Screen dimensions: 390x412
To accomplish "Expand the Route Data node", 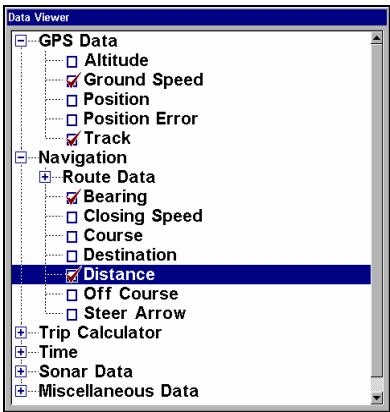I will coord(45,177).
